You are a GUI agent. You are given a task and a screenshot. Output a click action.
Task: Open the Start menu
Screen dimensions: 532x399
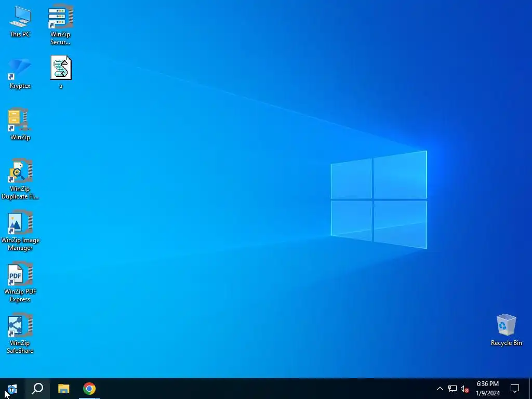[12, 389]
